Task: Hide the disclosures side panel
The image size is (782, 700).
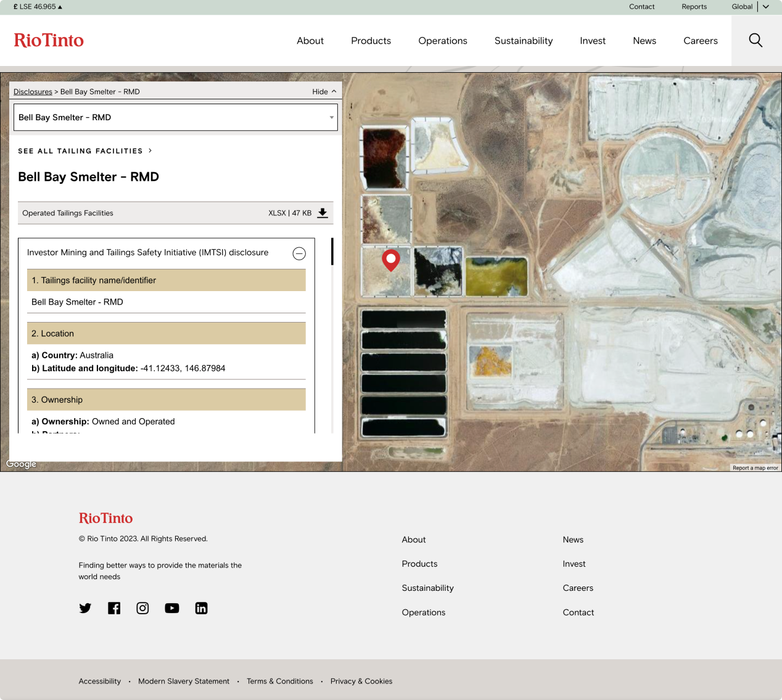Action: coord(324,92)
